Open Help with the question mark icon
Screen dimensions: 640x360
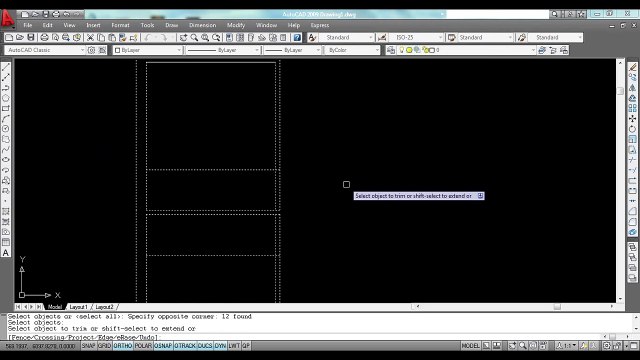tap(297, 38)
